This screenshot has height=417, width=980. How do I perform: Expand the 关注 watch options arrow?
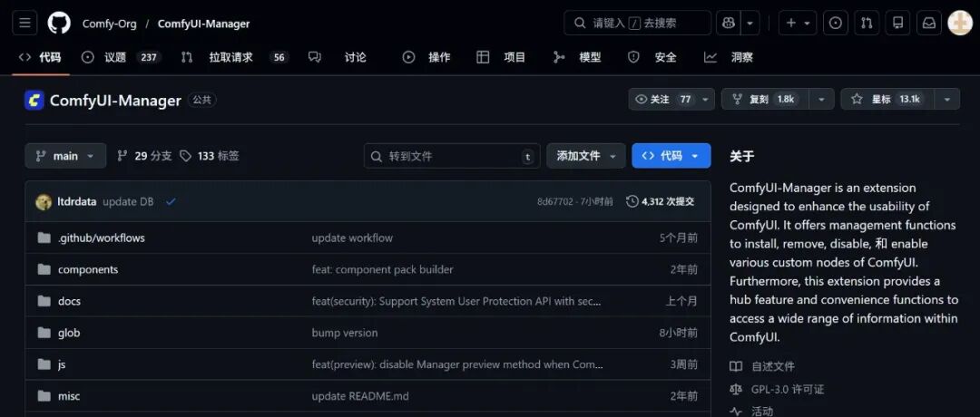706,99
